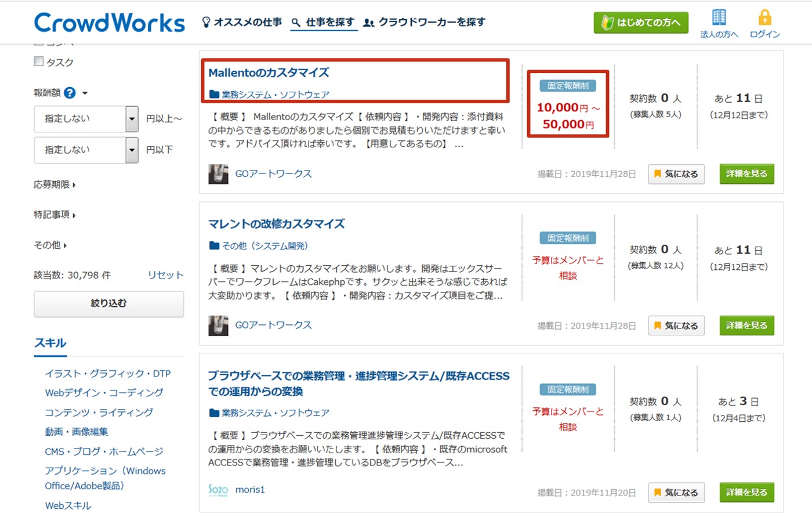Click 詳細を見る in the moris1 job card
Screen dimensions: 812x517
click(x=746, y=493)
